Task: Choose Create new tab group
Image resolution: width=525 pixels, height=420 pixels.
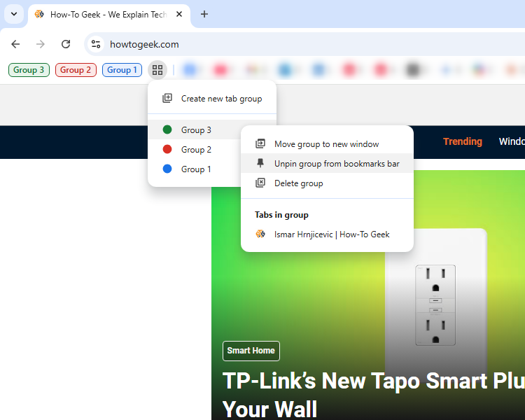Action: pos(212,99)
